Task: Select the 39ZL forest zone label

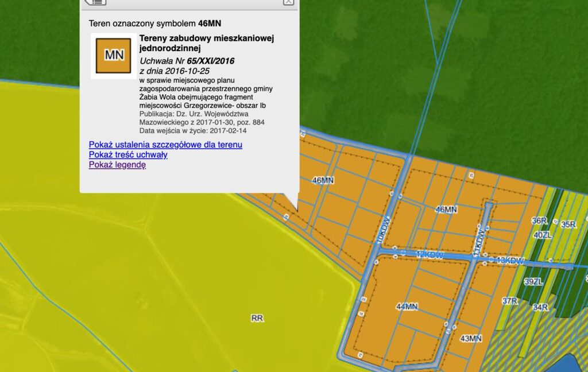Action: 533,281
